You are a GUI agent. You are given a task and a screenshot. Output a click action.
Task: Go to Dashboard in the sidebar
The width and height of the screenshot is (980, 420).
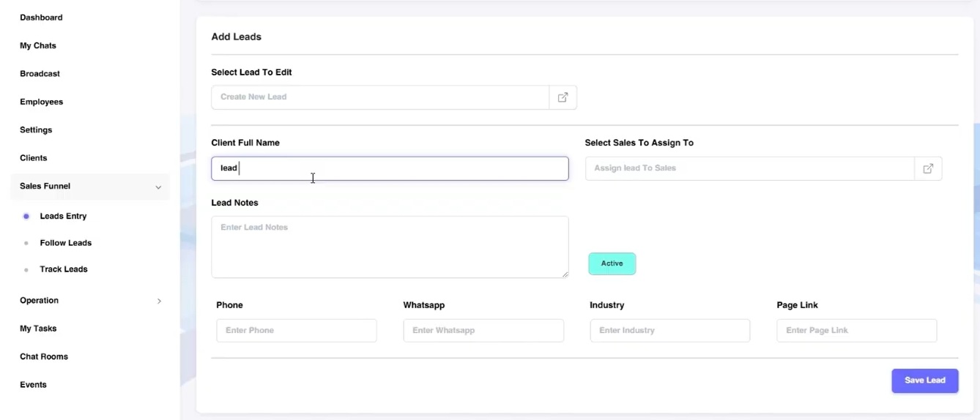(x=41, y=18)
